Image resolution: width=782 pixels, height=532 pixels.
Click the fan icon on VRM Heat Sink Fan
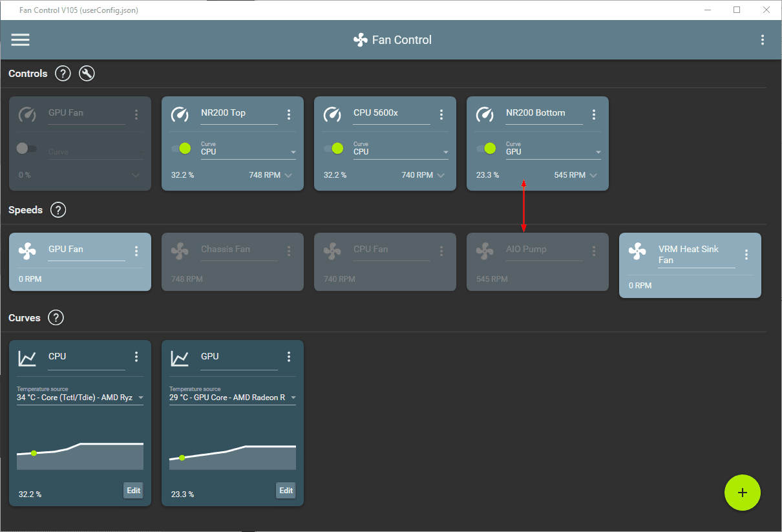click(637, 251)
